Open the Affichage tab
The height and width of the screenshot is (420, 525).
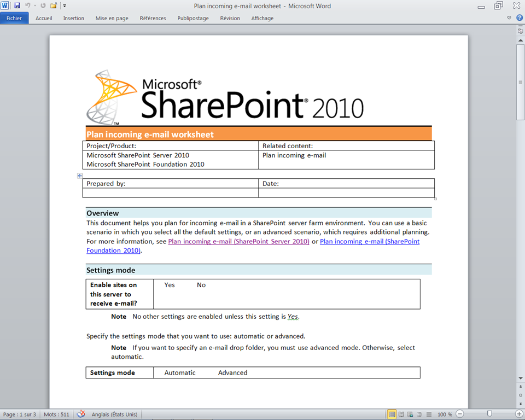[262, 18]
